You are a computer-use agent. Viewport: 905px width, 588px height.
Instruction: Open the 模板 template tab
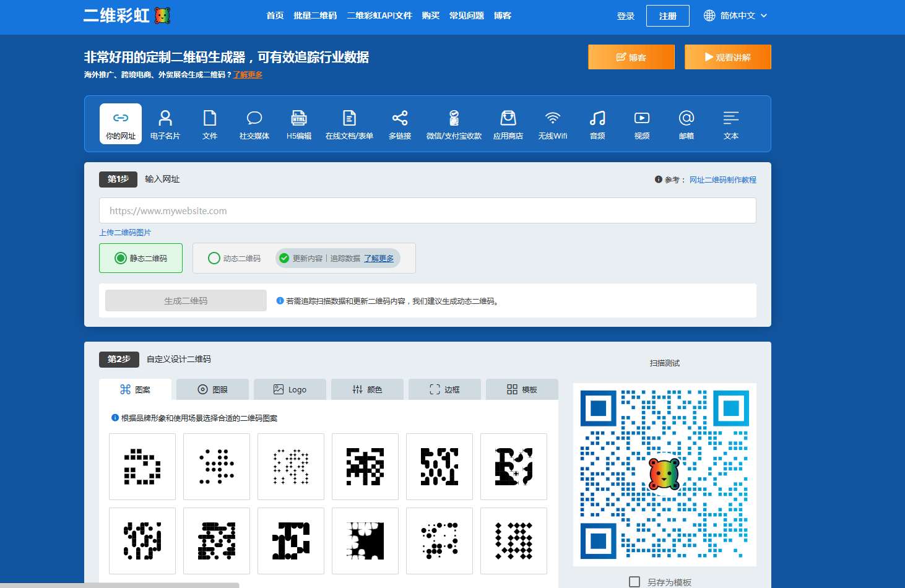click(x=522, y=389)
